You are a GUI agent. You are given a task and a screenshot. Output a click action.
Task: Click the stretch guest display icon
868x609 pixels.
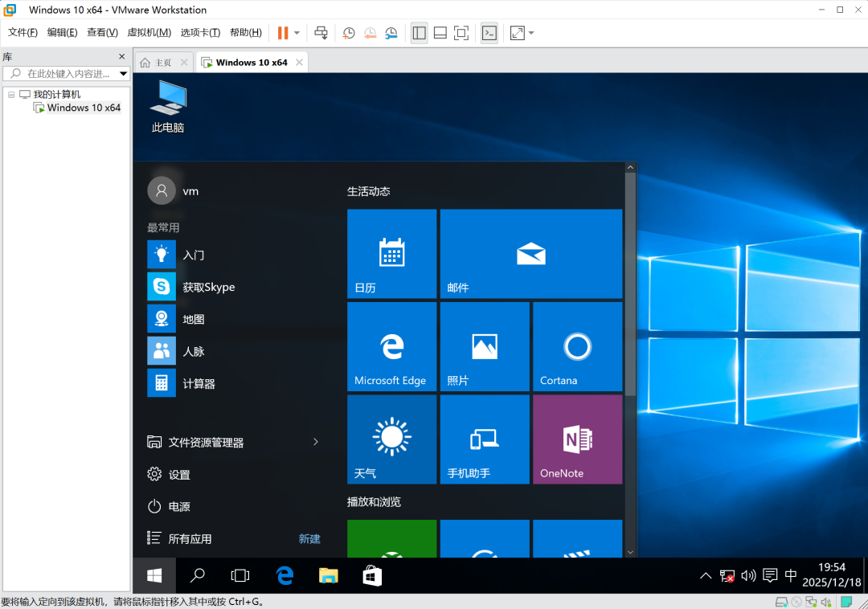[518, 33]
